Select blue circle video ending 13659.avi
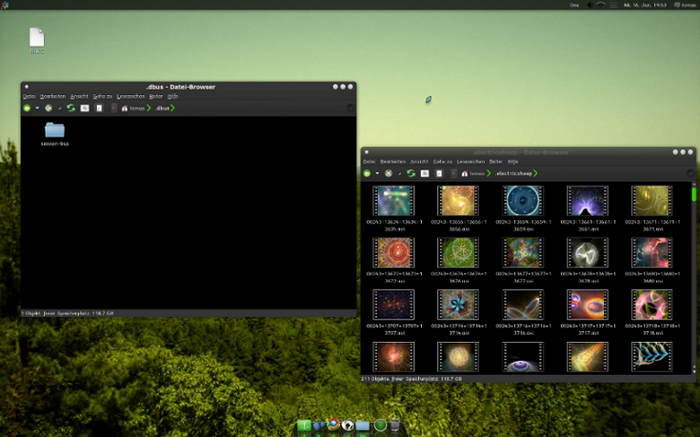This screenshot has width=700, height=437. [523, 201]
